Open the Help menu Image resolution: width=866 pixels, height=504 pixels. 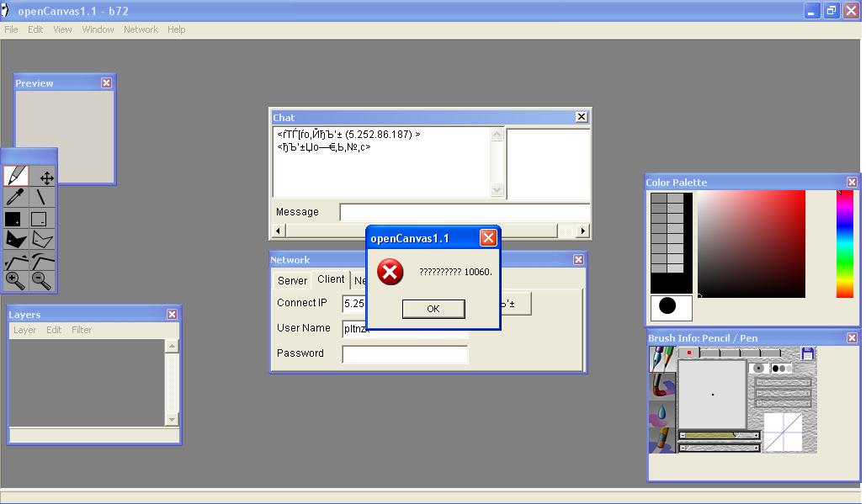[176, 29]
